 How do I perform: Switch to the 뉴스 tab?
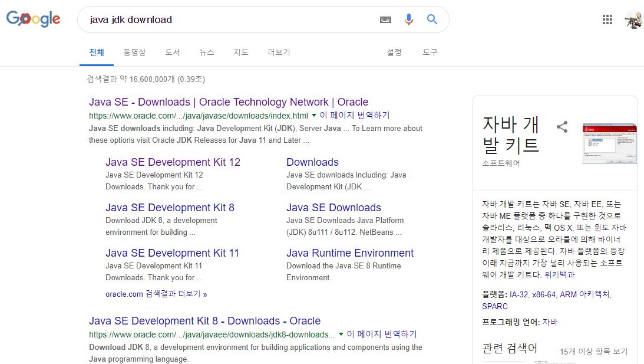[207, 53]
